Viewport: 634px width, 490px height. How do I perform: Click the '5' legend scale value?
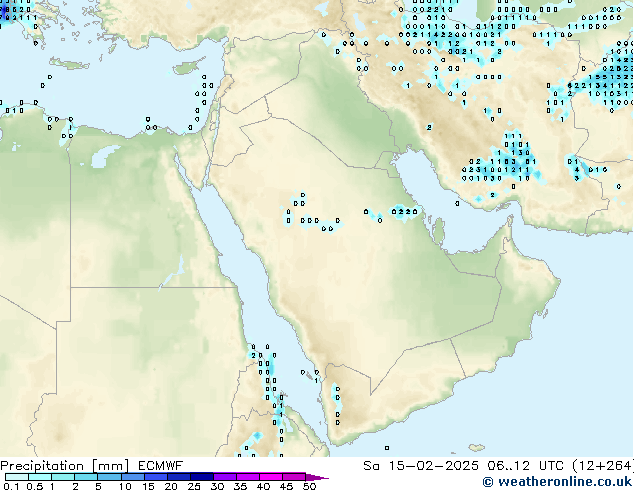[x=98, y=486]
